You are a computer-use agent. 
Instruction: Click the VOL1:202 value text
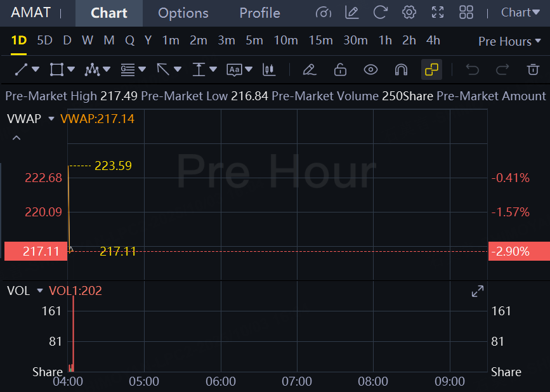pyautogui.click(x=75, y=291)
